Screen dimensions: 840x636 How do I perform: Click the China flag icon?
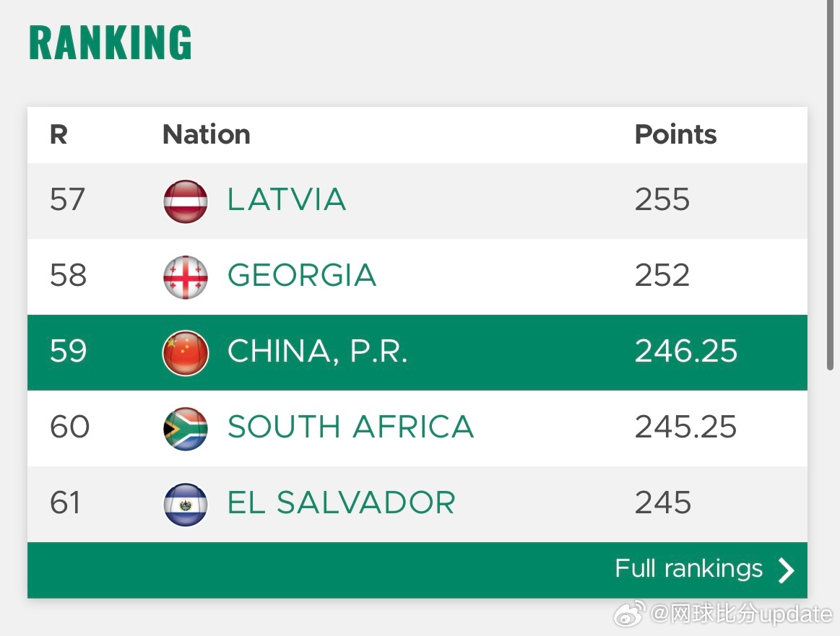186,353
